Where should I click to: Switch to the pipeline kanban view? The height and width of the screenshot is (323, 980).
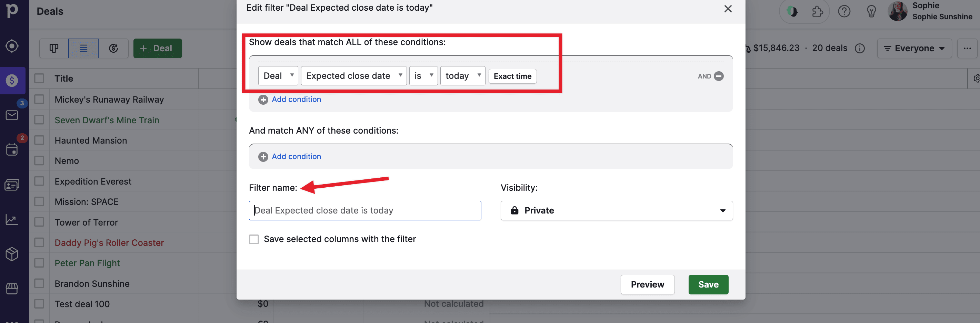pyautogui.click(x=54, y=48)
